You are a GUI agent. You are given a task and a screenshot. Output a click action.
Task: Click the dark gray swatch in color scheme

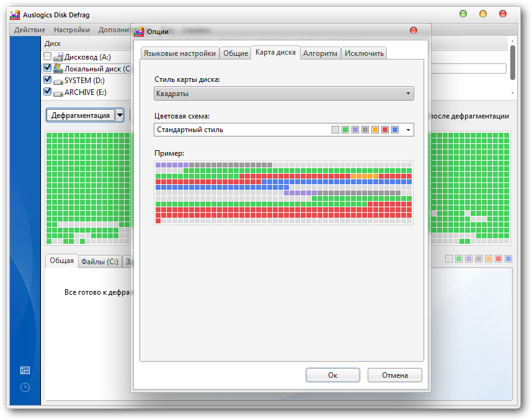click(365, 130)
